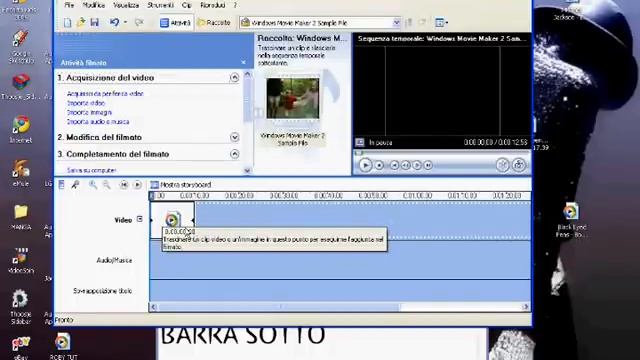
Task: Click the preview Back (rewind) button
Action: click(394, 165)
